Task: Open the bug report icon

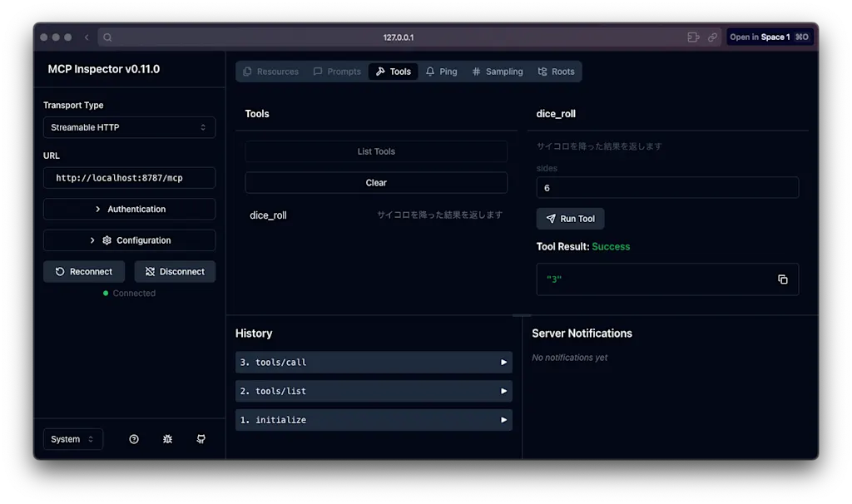Action: click(x=167, y=439)
